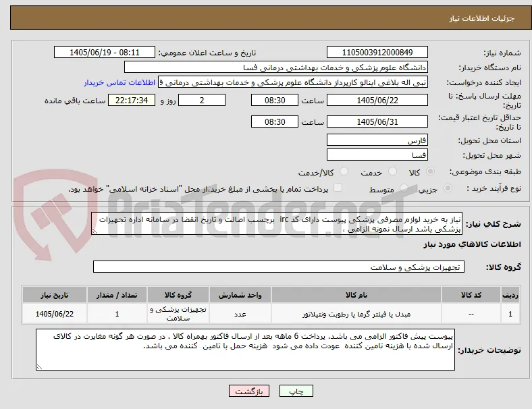Select the جزیی purchase type radio
The width and height of the screenshot is (532, 409).
(x=448, y=188)
